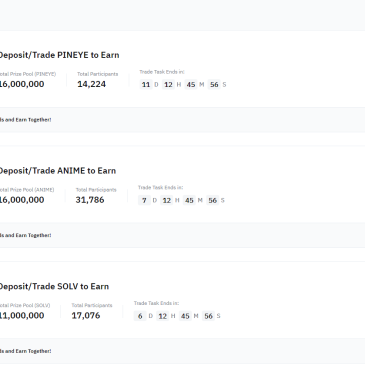This screenshot has height=365, width=365.
Task: Open the Deposit/Trade SOLV to Earn heading
Action: (x=54, y=286)
